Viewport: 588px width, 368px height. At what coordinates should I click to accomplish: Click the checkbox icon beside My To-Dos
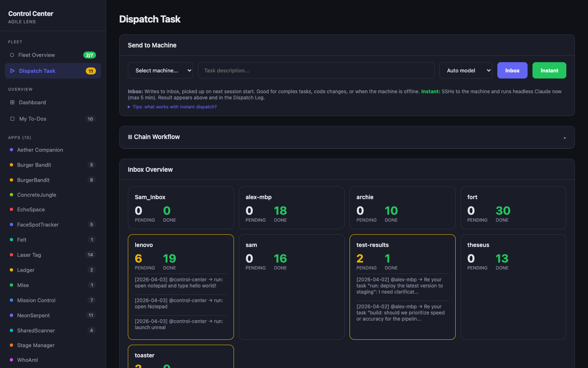[x=11, y=119]
